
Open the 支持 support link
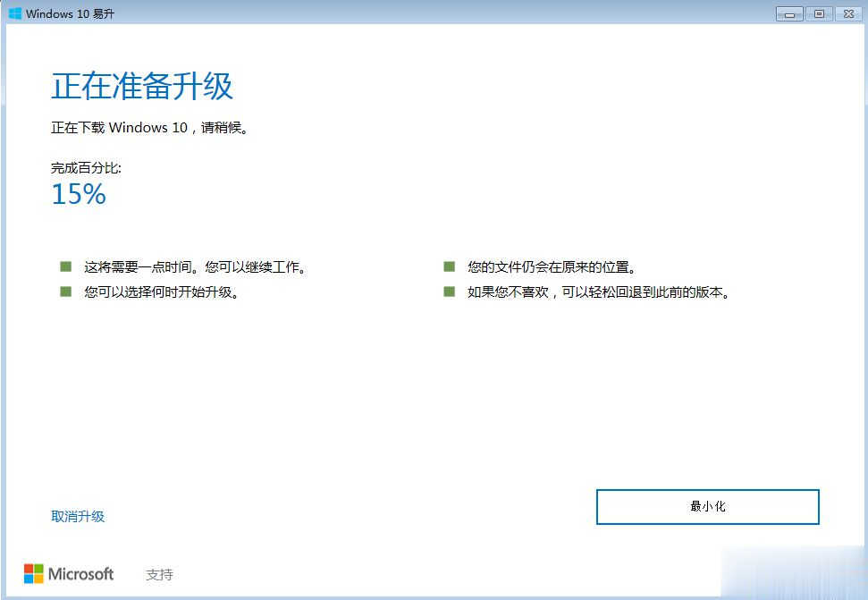coord(159,575)
